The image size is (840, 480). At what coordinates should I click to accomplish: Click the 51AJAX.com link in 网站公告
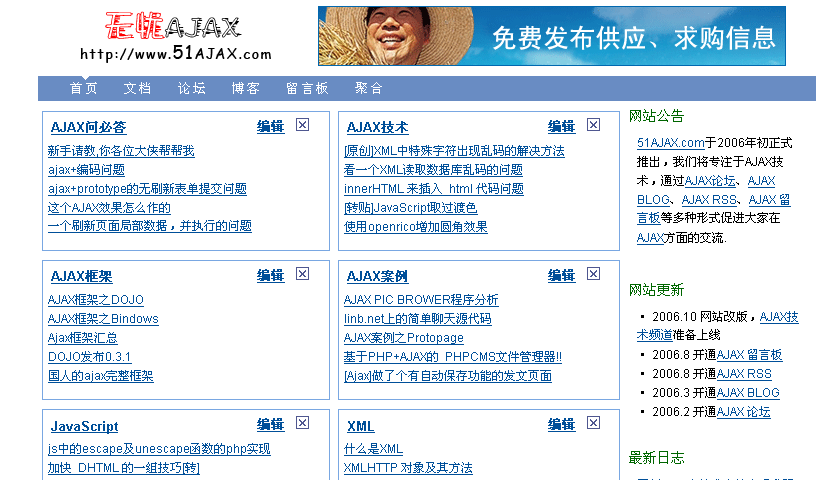(671, 143)
